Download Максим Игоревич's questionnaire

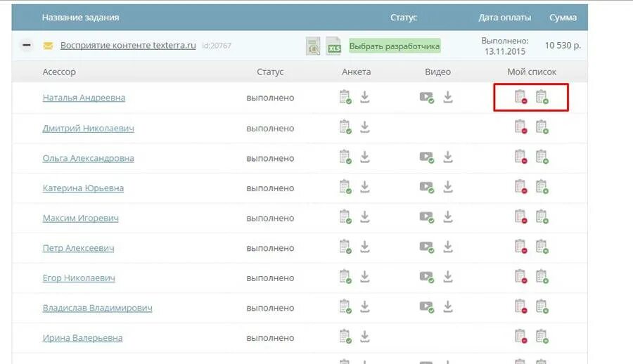point(365,216)
